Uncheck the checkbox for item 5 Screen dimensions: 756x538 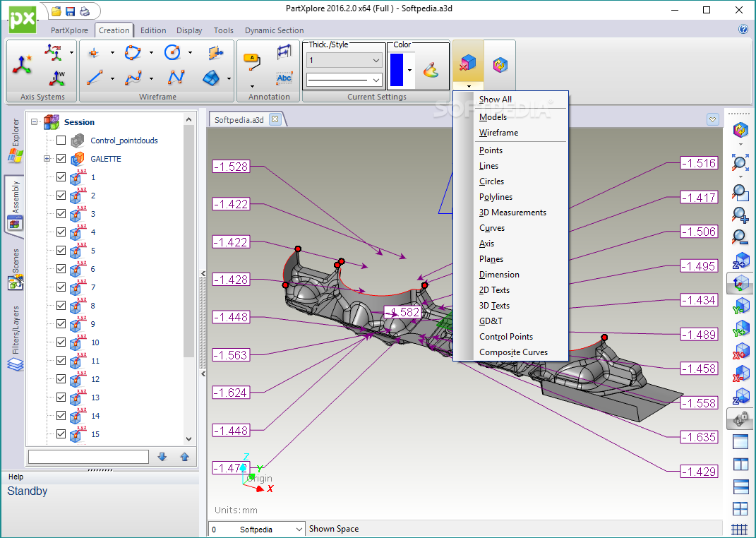click(x=61, y=250)
